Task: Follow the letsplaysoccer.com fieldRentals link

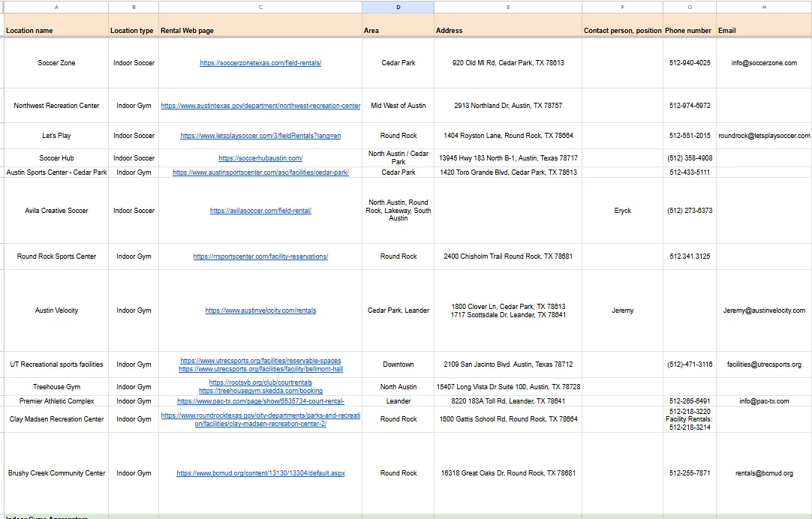Action: (x=260, y=136)
